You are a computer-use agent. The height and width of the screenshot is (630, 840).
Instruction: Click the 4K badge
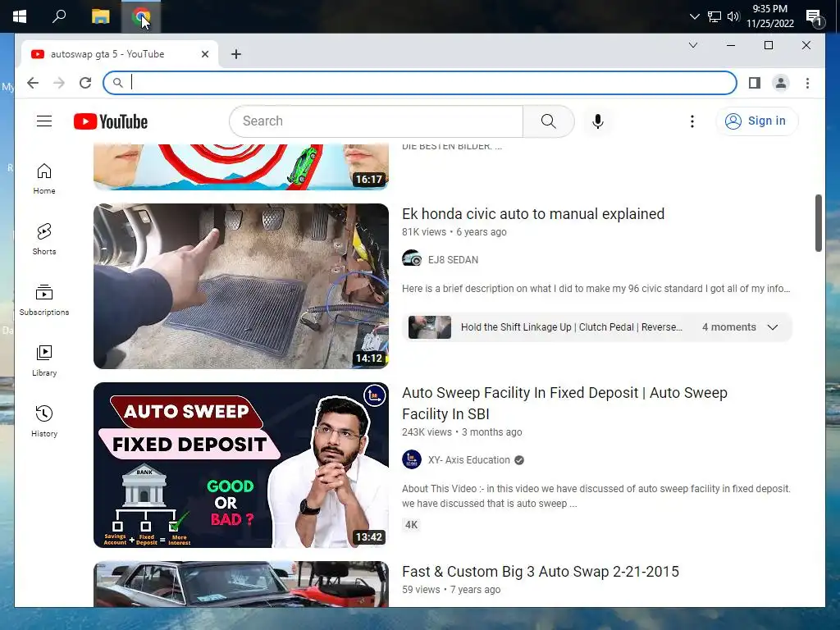tap(411, 525)
